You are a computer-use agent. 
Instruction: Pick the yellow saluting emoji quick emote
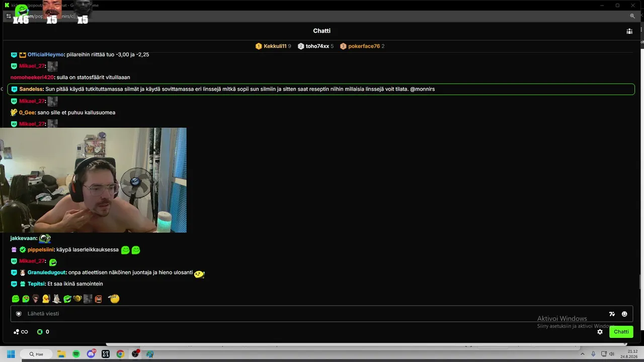[x=114, y=299]
